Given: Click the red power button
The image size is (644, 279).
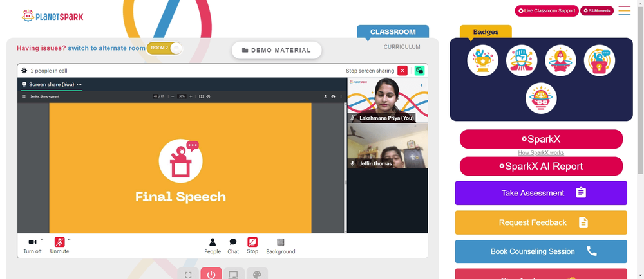Looking at the screenshot, I should [x=211, y=274].
